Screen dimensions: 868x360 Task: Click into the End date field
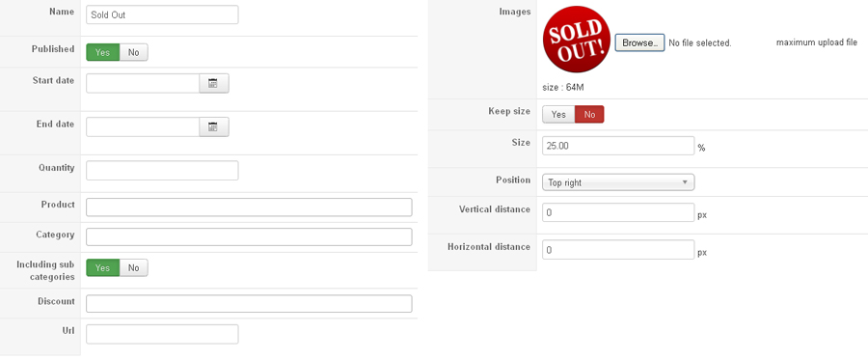[x=143, y=126]
